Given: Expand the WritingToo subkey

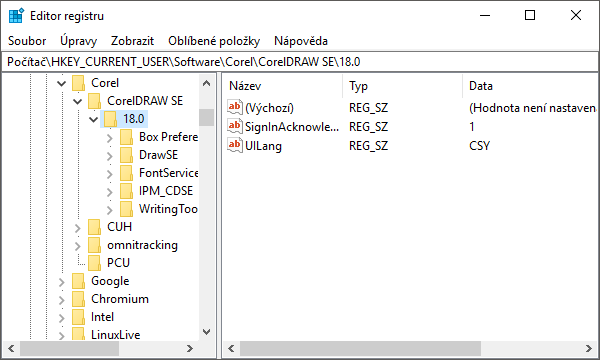Looking at the screenshot, I should click(x=110, y=210).
